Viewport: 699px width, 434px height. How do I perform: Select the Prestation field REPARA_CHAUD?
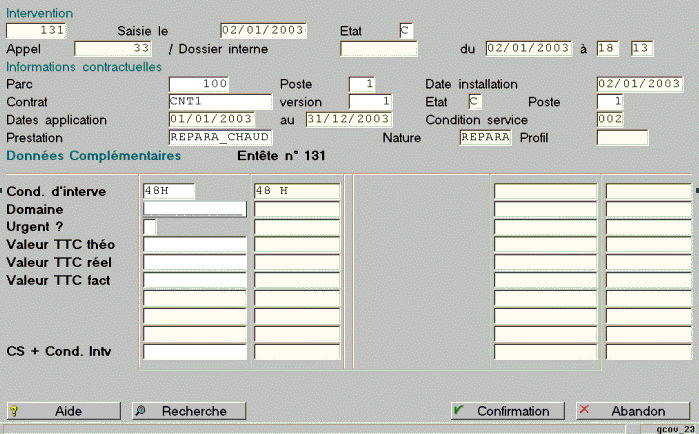tap(220, 138)
